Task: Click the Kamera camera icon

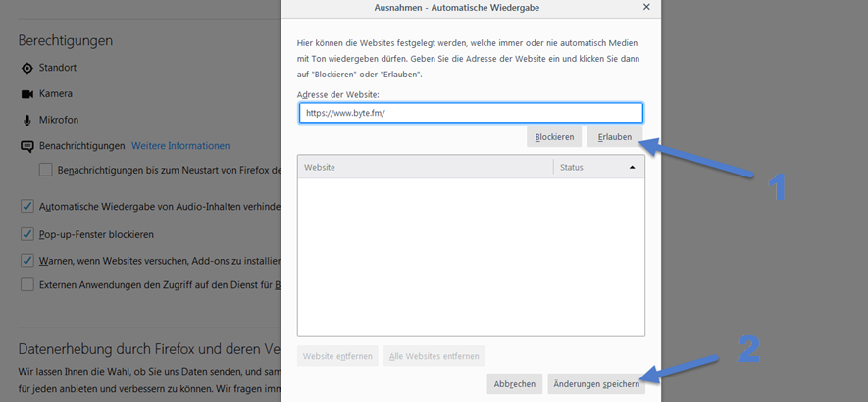Action: pyautogui.click(x=27, y=94)
